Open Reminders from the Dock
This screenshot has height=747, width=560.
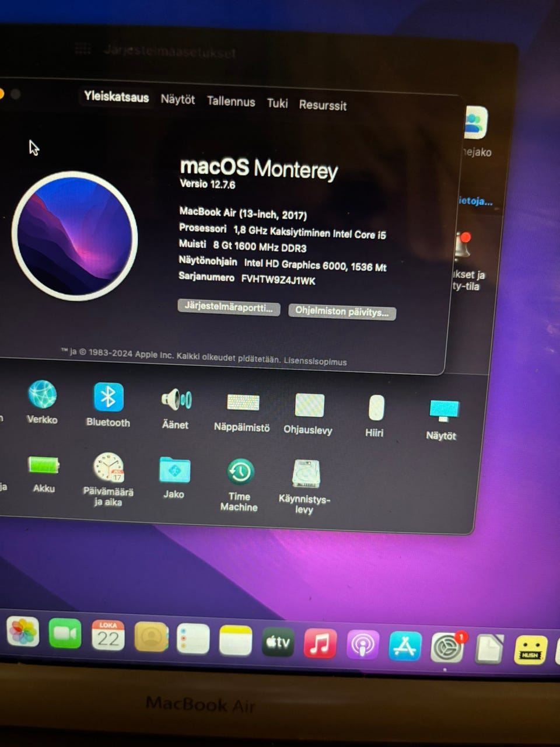click(x=193, y=638)
